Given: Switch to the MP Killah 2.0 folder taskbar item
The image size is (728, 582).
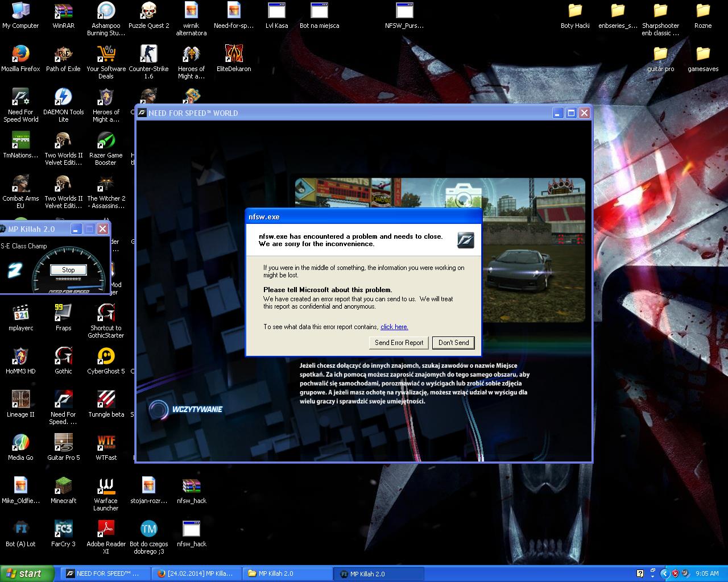Looking at the screenshot, I should (x=288, y=573).
